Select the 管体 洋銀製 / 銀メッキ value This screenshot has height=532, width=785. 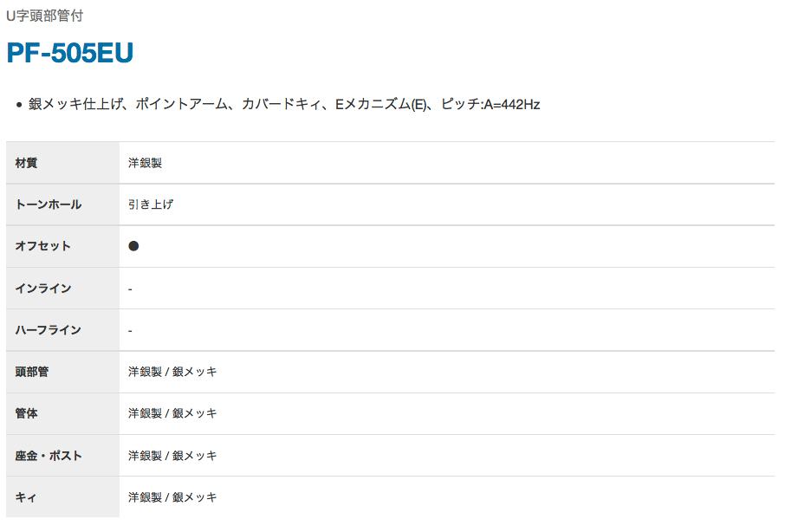(172, 413)
